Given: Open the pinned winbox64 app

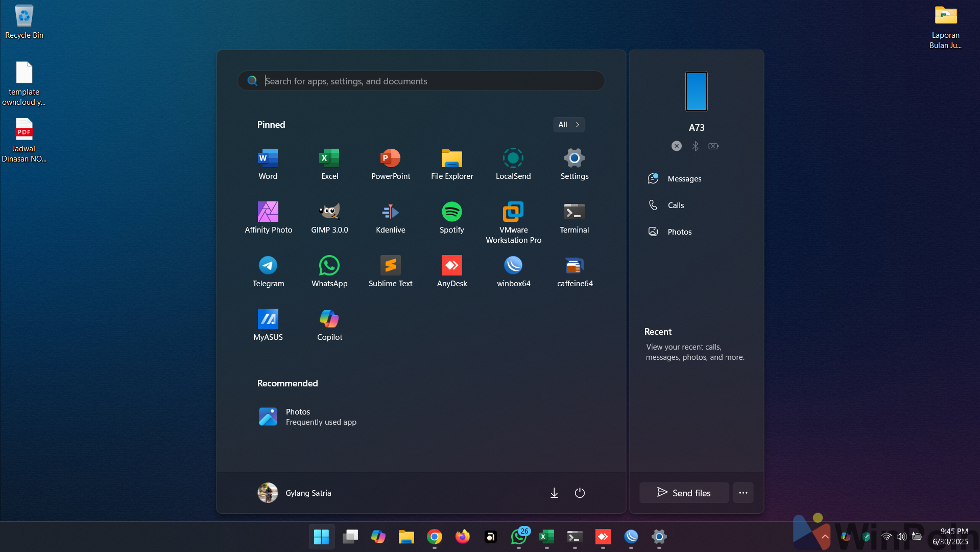Looking at the screenshot, I should [x=513, y=271].
